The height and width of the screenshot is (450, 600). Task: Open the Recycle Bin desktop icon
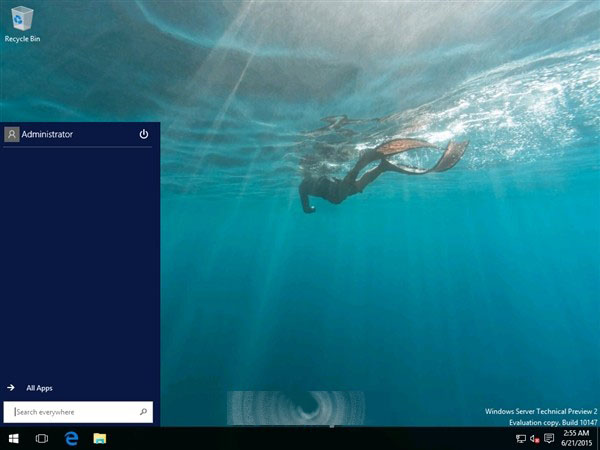point(22,18)
